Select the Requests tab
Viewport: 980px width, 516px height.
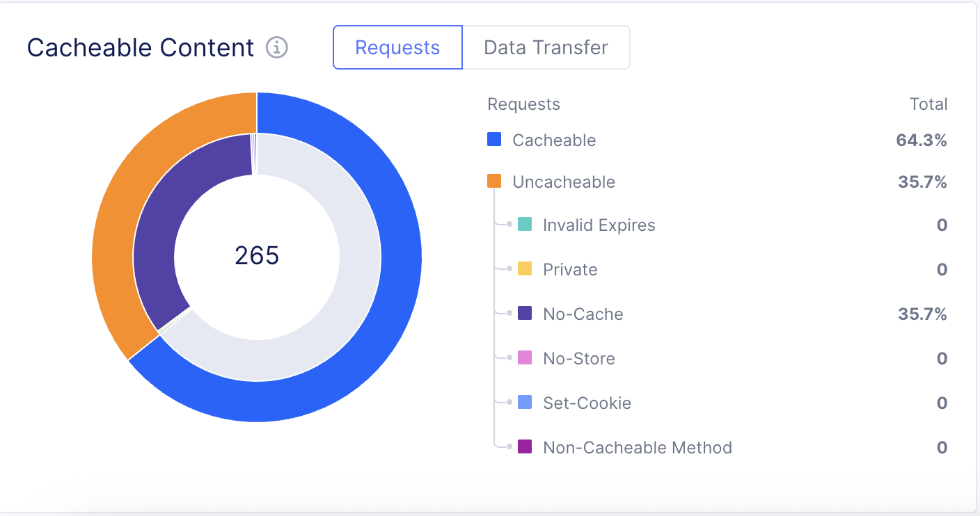click(x=397, y=47)
